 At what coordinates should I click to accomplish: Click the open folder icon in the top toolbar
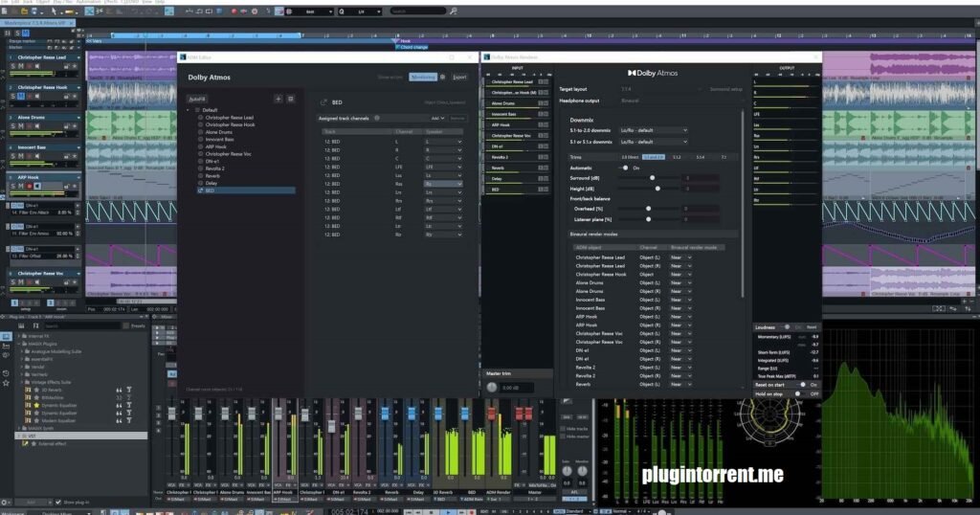click(24, 11)
